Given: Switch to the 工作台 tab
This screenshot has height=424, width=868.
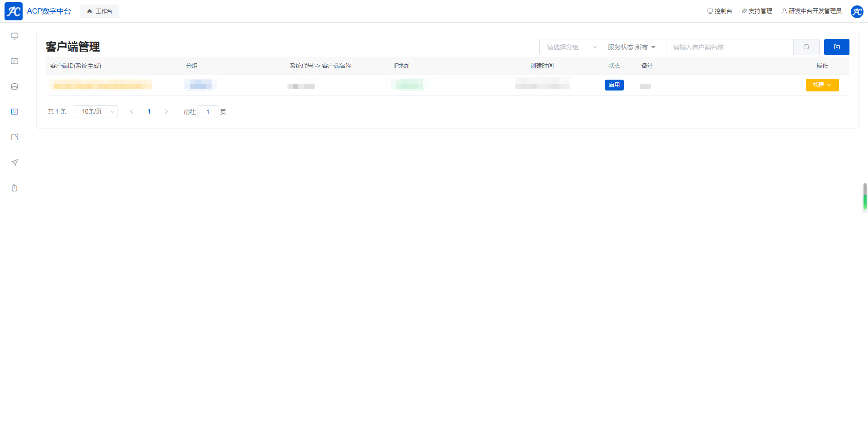Looking at the screenshot, I should coord(99,11).
